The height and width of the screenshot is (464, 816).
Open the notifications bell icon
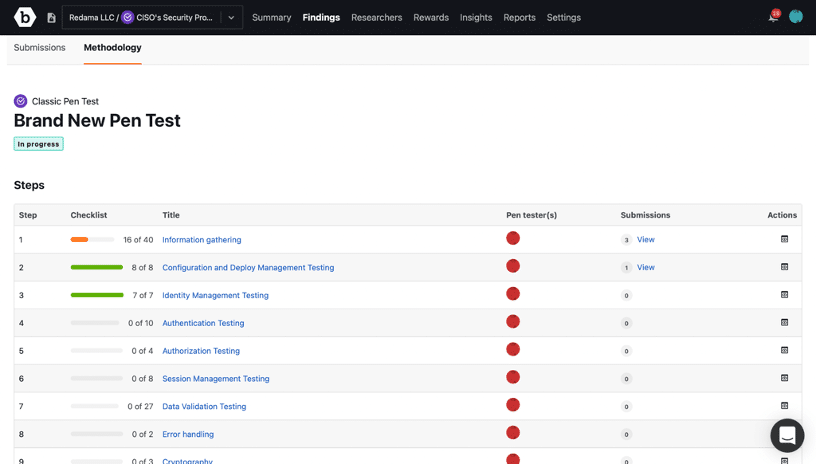773,17
